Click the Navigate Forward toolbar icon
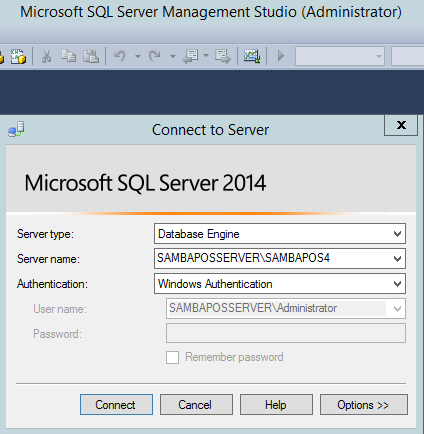424x434 pixels. [x=223, y=56]
